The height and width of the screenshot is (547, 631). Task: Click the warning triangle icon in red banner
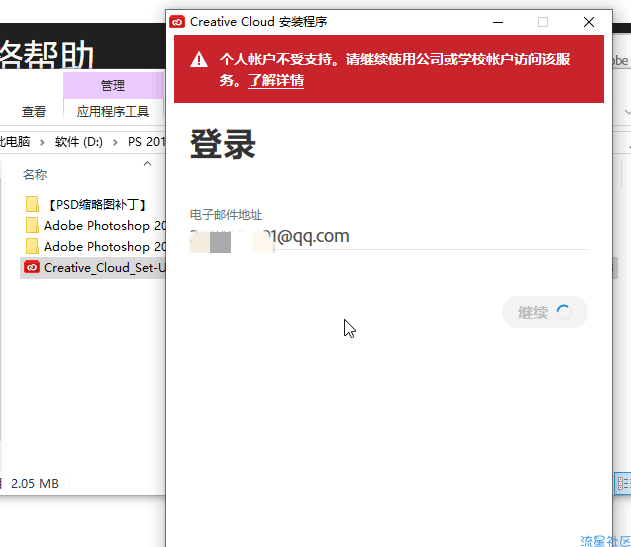coord(199,60)
